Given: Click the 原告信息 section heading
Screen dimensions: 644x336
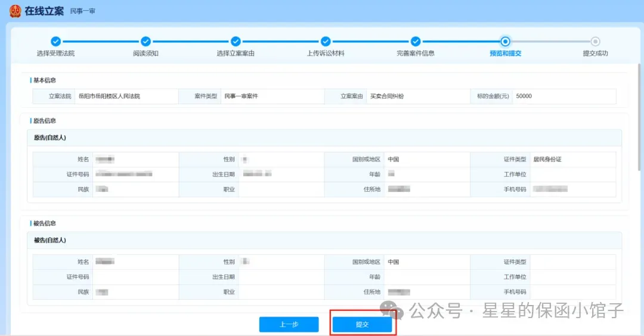Looking at the screenshot, I should tap(44, 121).
